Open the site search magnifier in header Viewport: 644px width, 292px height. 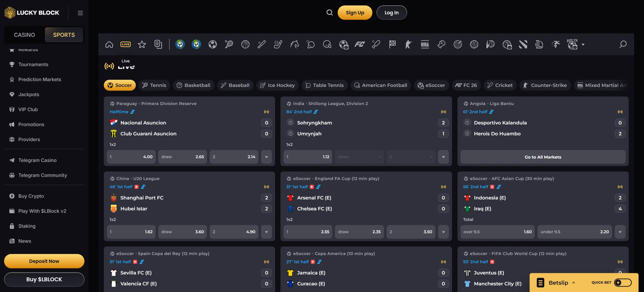(x=329, y=13)
